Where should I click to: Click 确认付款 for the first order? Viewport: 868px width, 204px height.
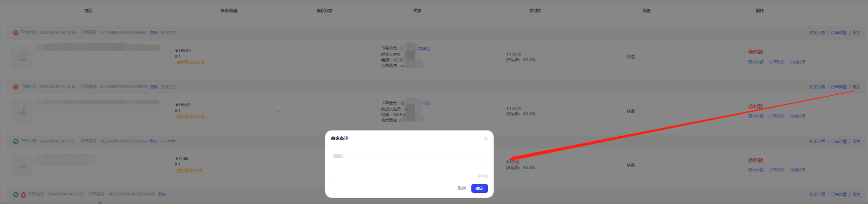756,62
